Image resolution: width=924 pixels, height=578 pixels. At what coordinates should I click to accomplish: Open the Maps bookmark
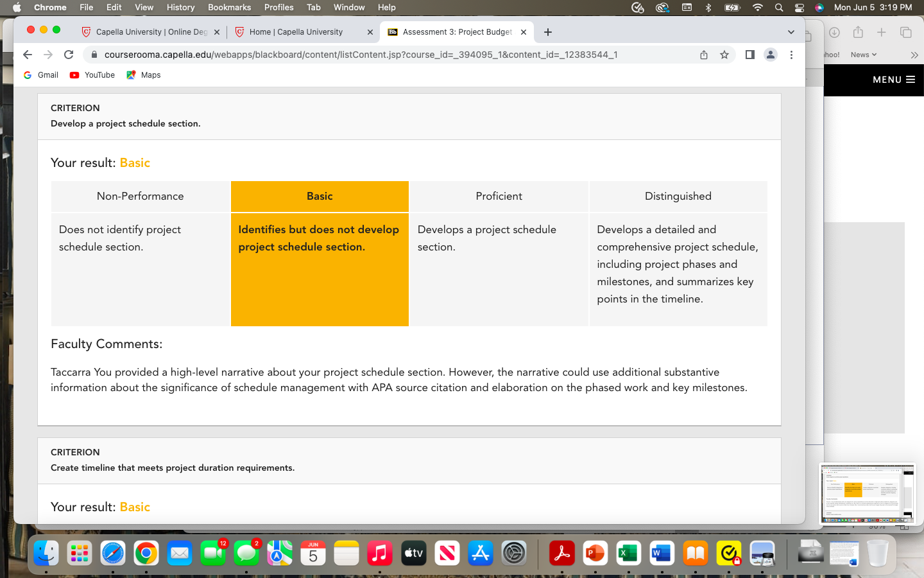pyautogui.click(x=144, y=75)
